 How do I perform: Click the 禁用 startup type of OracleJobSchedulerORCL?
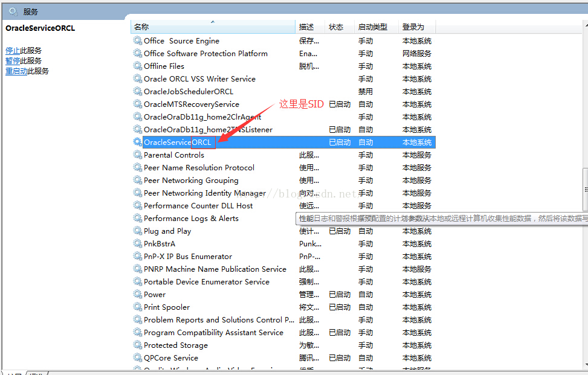(x=365, y=92)
